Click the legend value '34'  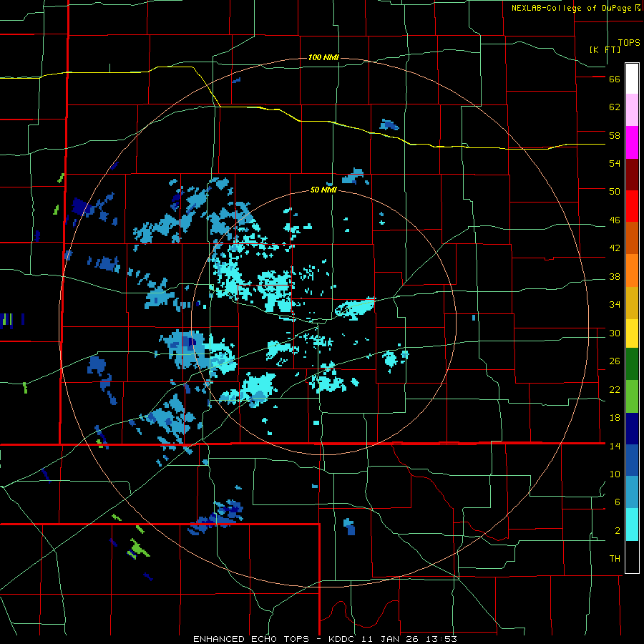(x=615, y=304)
